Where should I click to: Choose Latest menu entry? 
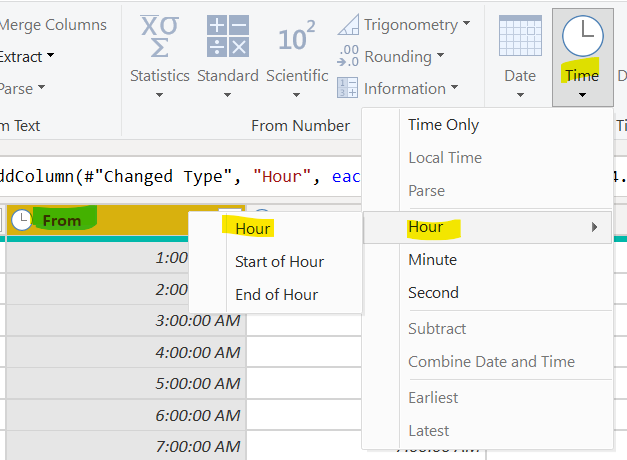[487, 431]
